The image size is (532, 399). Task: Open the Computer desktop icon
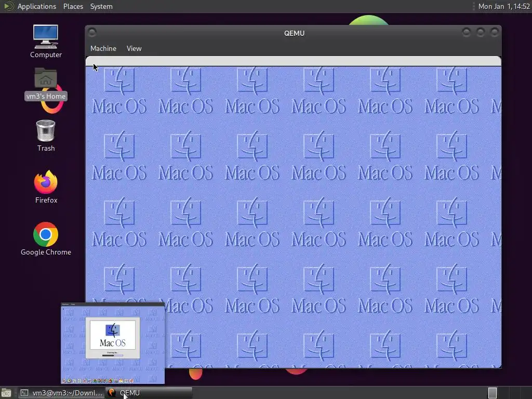point(46,42)
